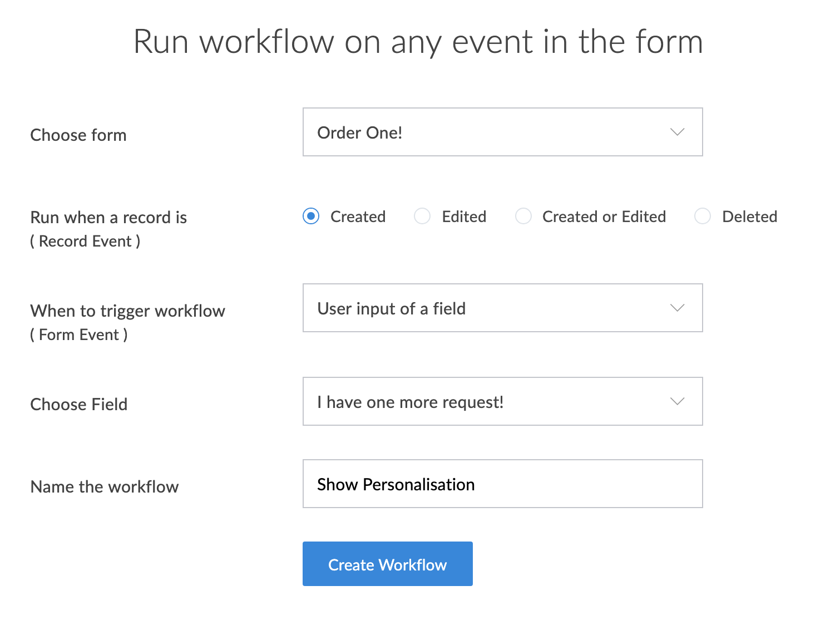Click the chevron arrow in the Order One! box
This screenshot has width=840, height=620.
(x=677, y=132)
